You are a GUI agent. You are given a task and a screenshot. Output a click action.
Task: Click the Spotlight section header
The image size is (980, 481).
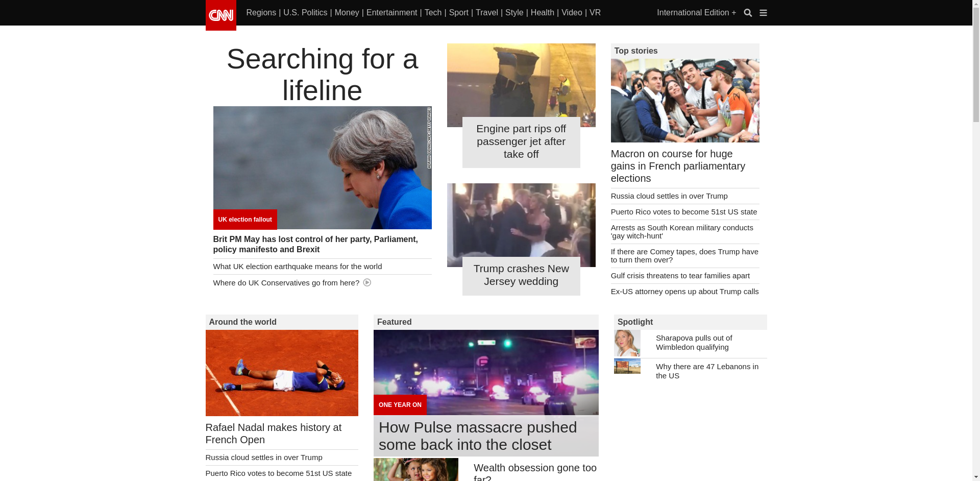click(690, 322)
